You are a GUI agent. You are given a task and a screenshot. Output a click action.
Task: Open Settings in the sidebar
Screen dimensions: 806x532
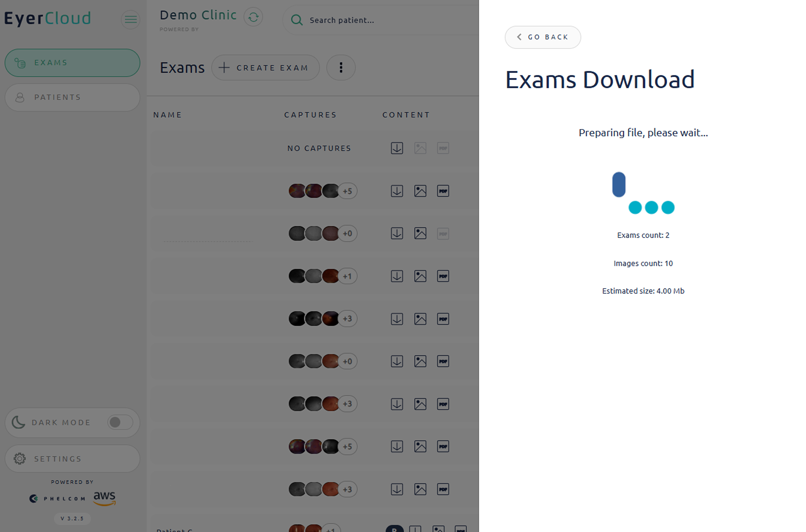click(72, 459)
